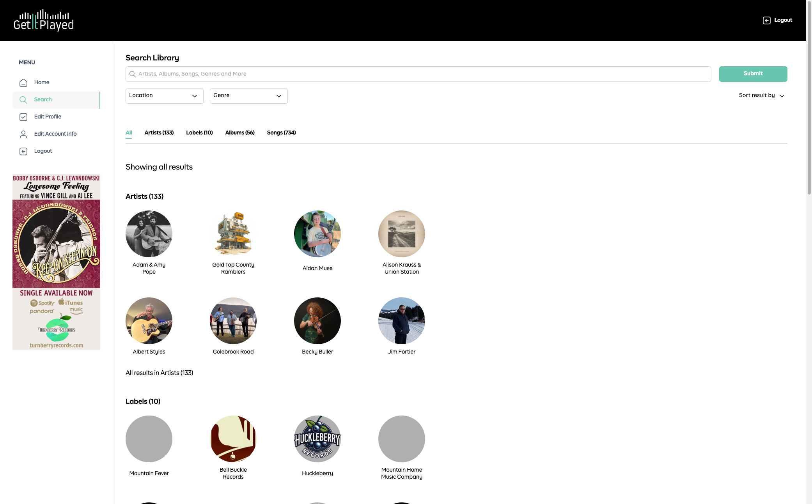Click the Lonesome Feeling advertisement banner
The height and width of the screenshot is (504, 812).
(x=56, y=262)
